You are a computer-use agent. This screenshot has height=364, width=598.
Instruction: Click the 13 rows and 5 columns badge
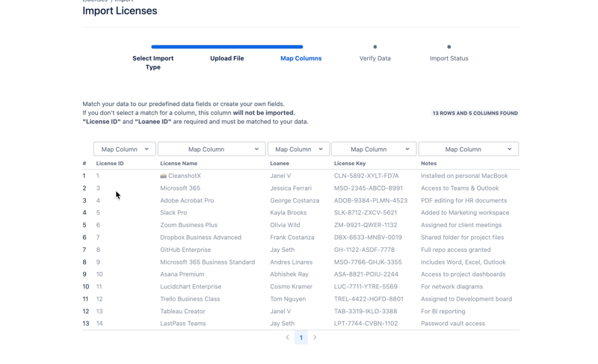[x=475, y=113]
